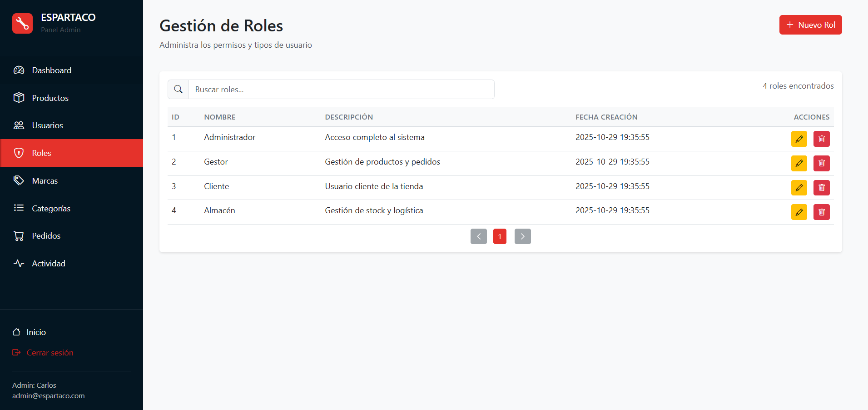
Task: Open the Pedidos section
Action: 71,236
